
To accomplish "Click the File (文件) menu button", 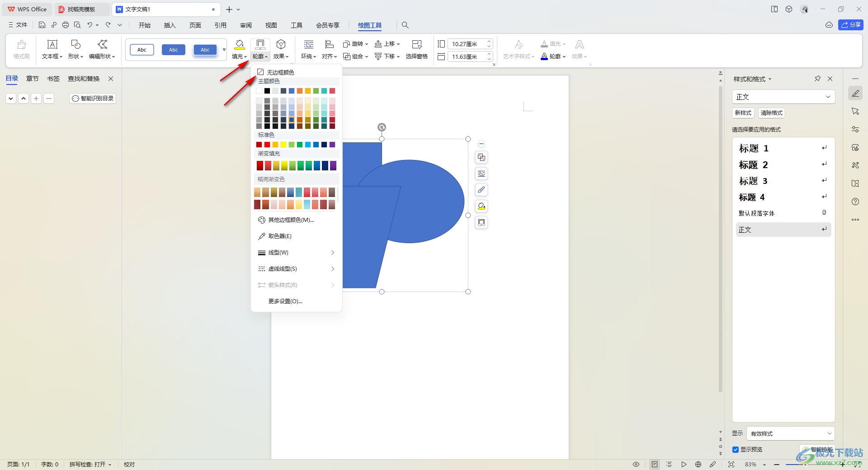I will pos(18,25).
